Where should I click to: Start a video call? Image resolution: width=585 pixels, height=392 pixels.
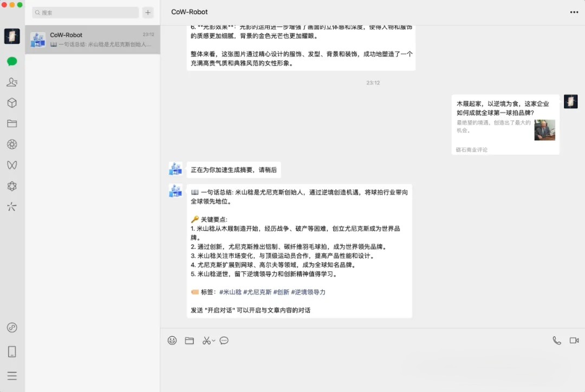click(x=574, y=341)
